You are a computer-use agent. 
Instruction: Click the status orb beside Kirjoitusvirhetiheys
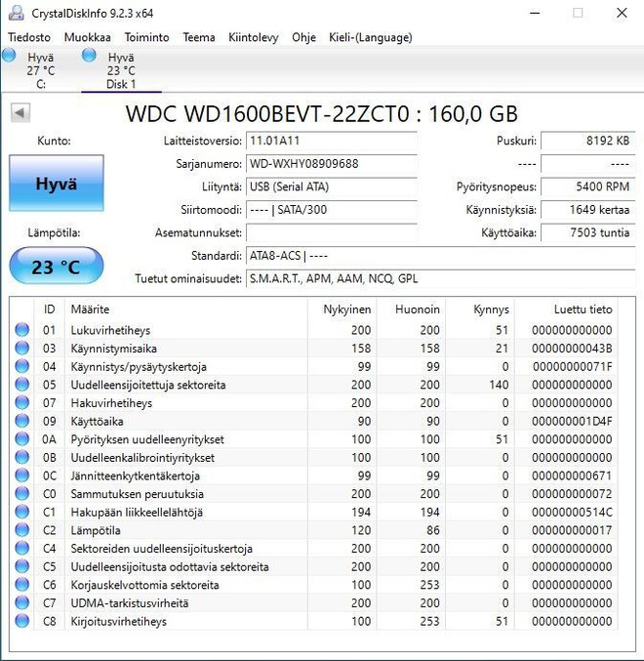tap(21, 621)
